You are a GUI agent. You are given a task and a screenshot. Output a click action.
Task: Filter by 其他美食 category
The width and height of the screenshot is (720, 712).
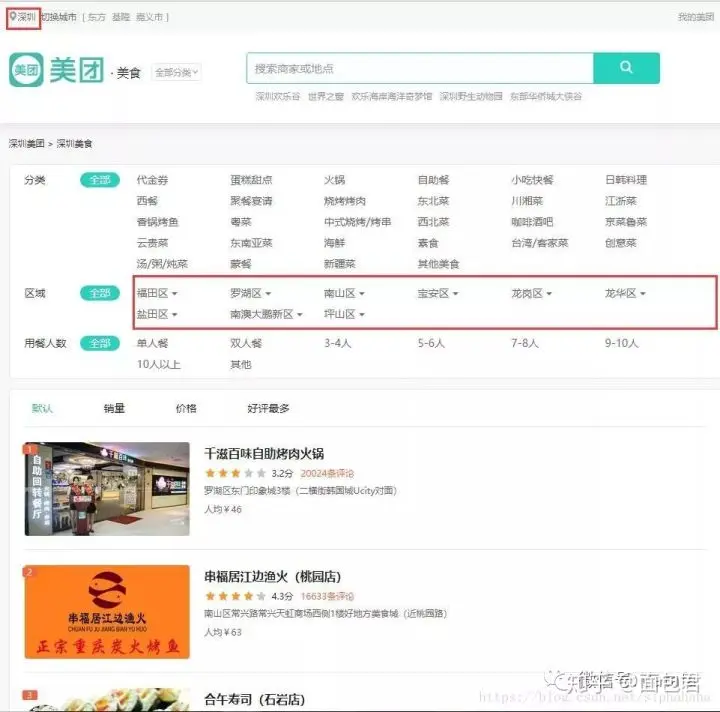pos(439,263)
